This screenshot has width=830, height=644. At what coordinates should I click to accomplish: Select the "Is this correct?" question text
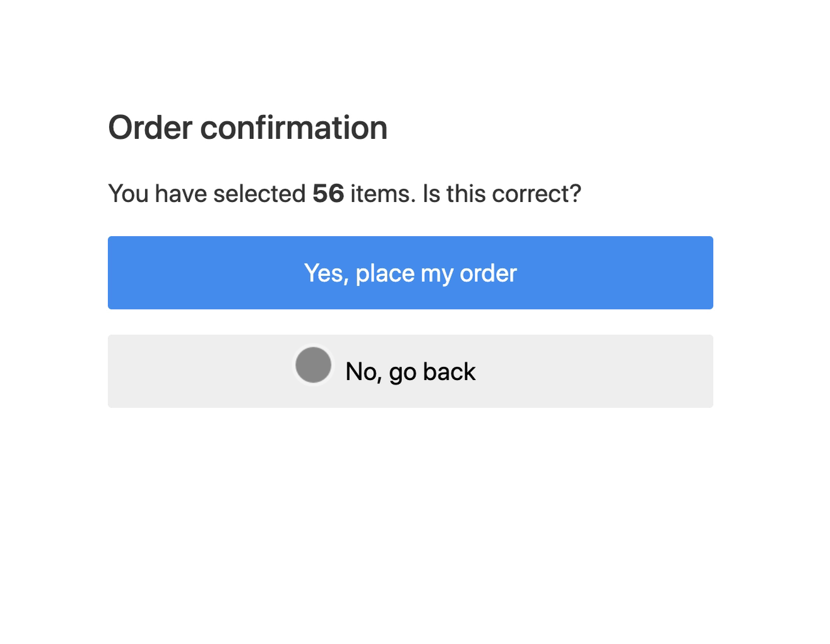click(x=501, y=193)
